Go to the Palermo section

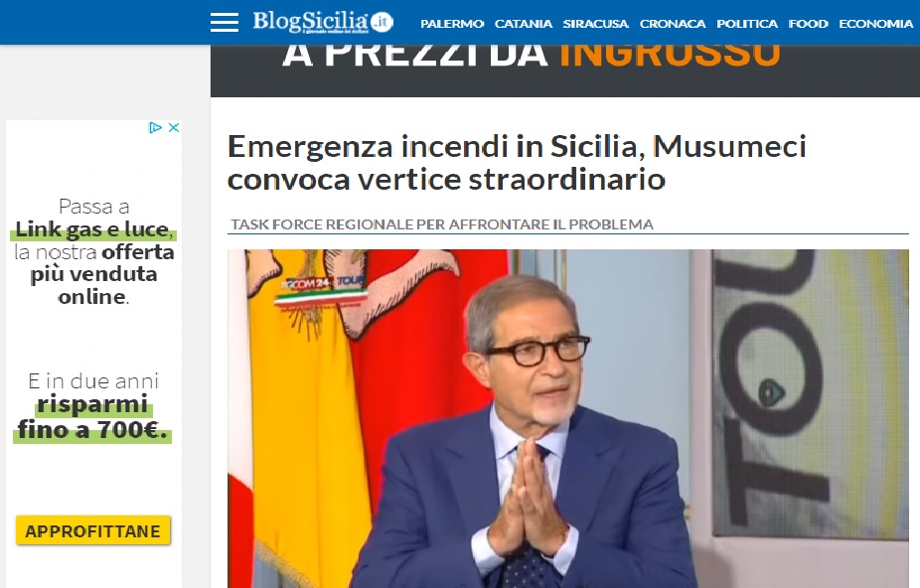tap(452, 24)
